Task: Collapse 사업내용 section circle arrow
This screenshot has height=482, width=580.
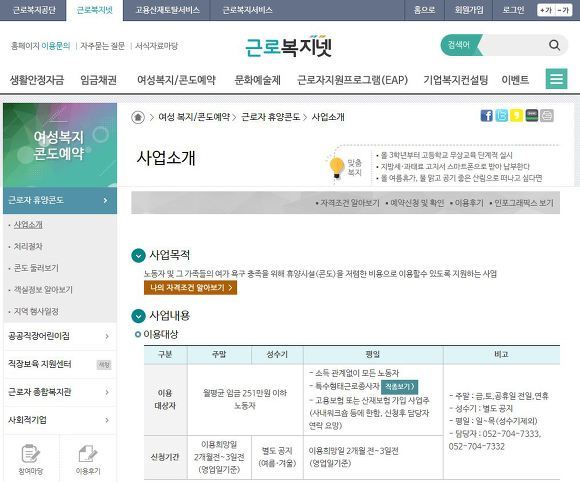Action: coord(138,316)
